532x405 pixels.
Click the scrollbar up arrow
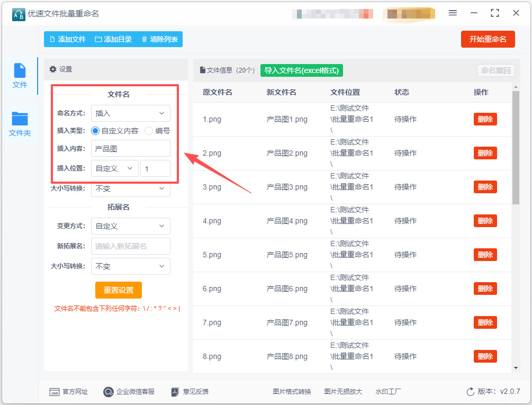pyautogui.click(x=516, y=87)
